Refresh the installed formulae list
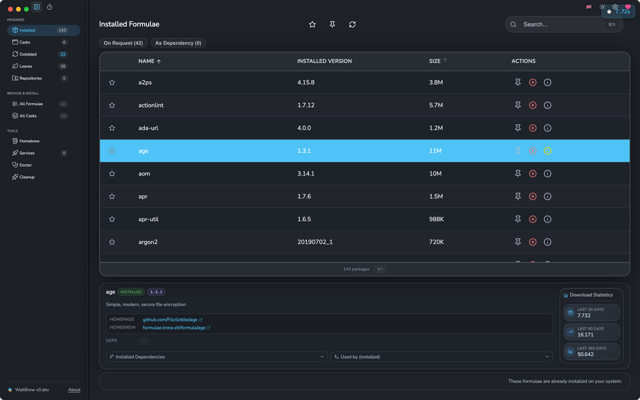The image size is (640, 400). pos(352,24)
